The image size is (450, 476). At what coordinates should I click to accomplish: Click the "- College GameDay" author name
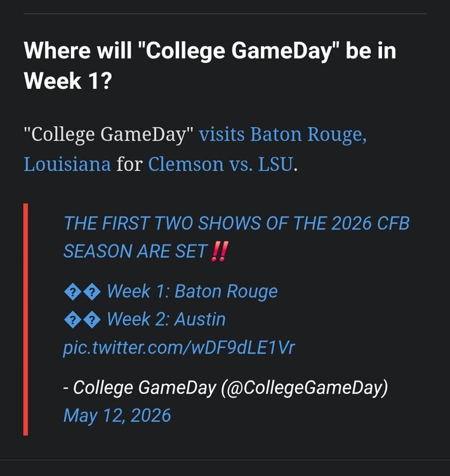click(140, 388)
